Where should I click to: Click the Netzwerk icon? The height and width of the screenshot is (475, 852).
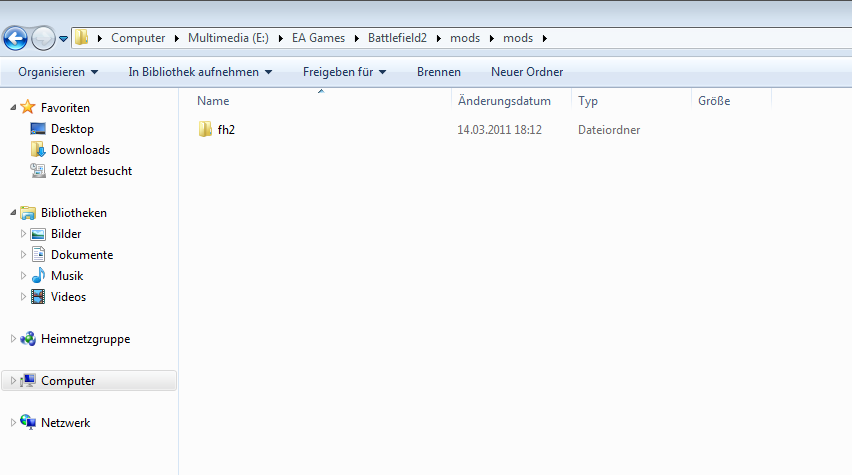[x=28, y=422]
